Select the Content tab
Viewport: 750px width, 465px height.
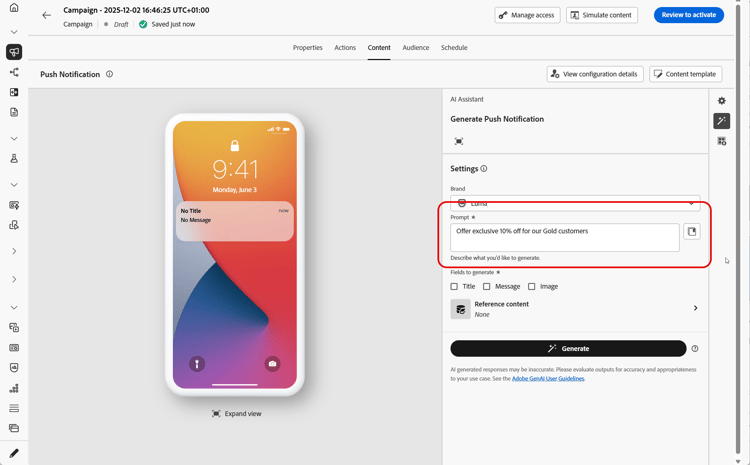[x=379, y=48]
